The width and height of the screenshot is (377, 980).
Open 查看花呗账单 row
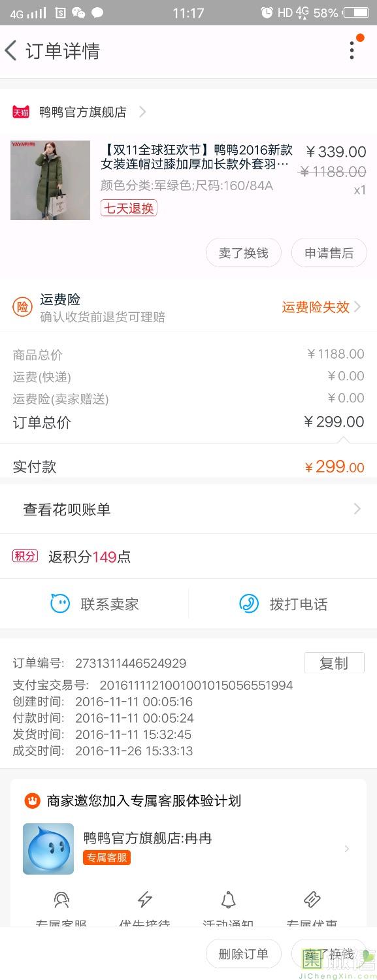(188, 509)
